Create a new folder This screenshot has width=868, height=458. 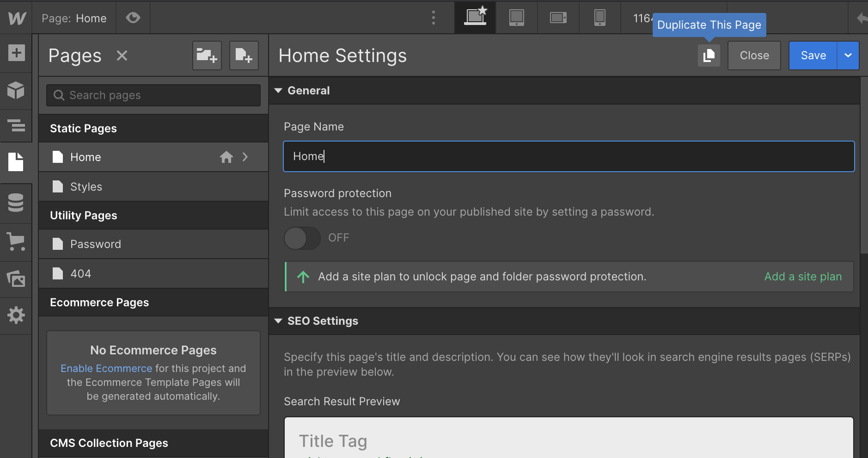coord(207,56)
